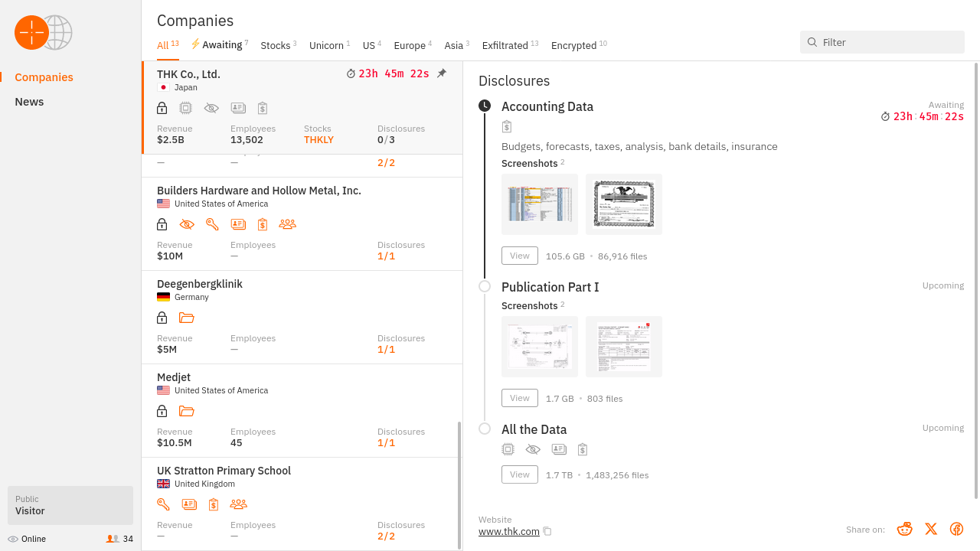Click the lock icon in Medjet card
Image resolution: width=980 pixels, height=551 pixels.
pyautogui.click(x=162, y=411)
